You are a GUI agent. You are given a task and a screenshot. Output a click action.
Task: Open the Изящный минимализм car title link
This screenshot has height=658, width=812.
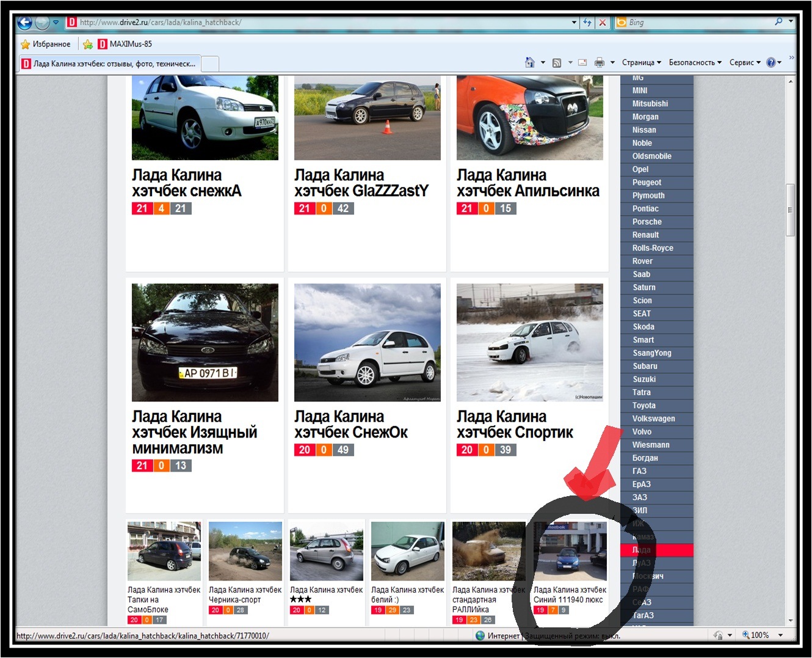pyautogui.click(x=195, y=432)
